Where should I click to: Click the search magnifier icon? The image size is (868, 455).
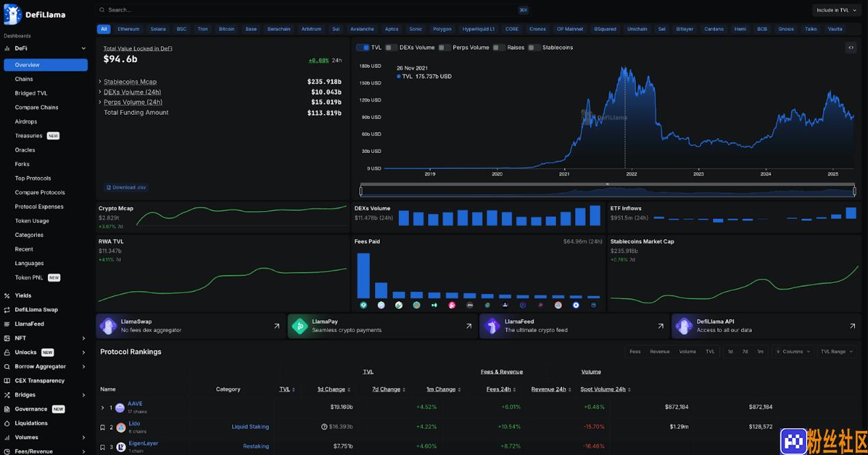click(102, 10)
